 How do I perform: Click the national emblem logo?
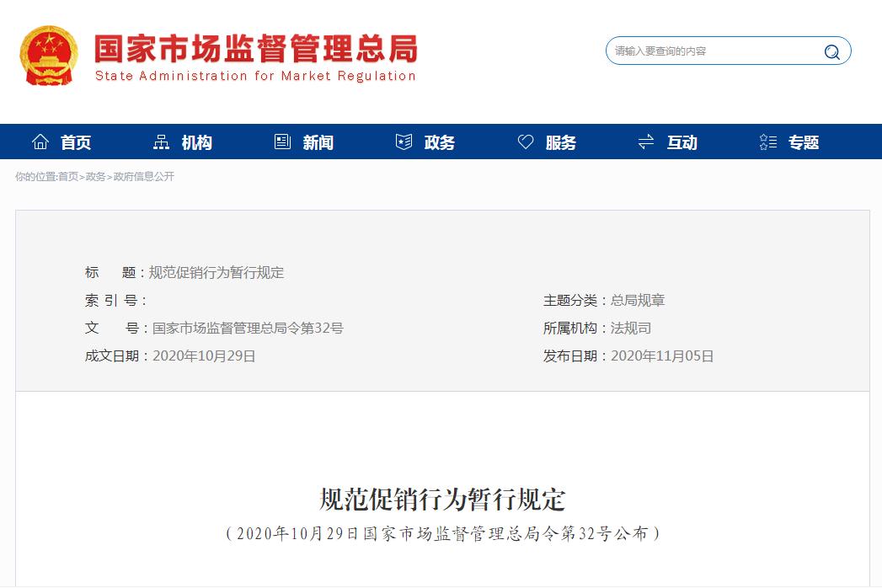48,56
